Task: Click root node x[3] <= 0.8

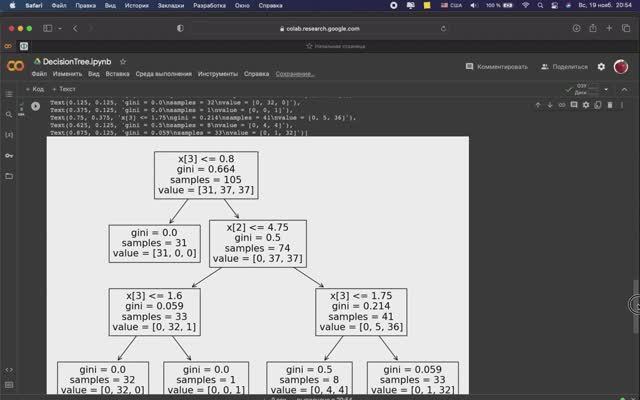Action: click(x=206, y=175)
